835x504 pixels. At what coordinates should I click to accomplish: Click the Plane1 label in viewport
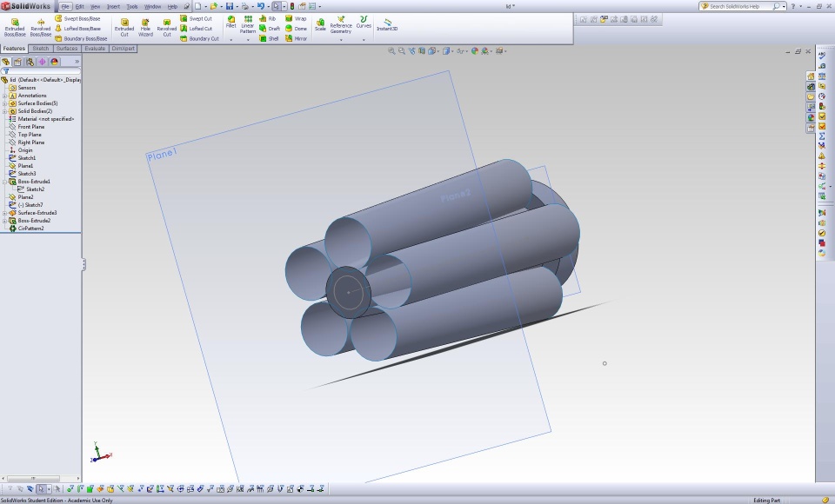coord(162,155)
